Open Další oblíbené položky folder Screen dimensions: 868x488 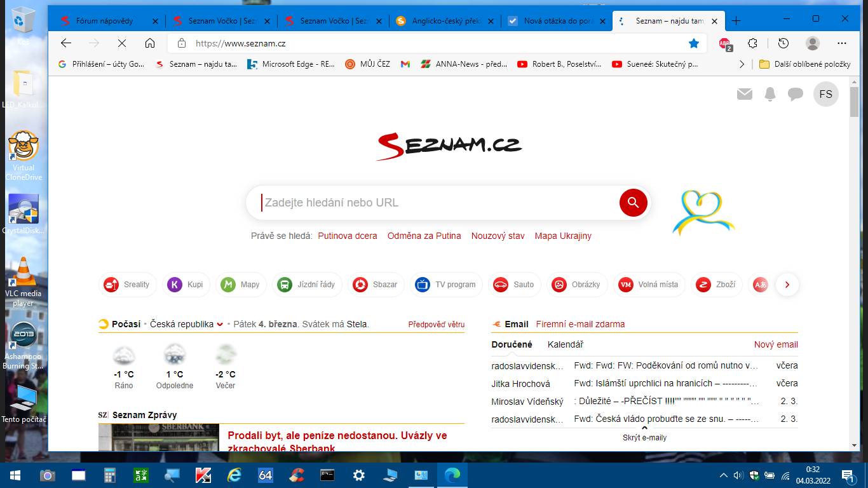coord(804,64)
